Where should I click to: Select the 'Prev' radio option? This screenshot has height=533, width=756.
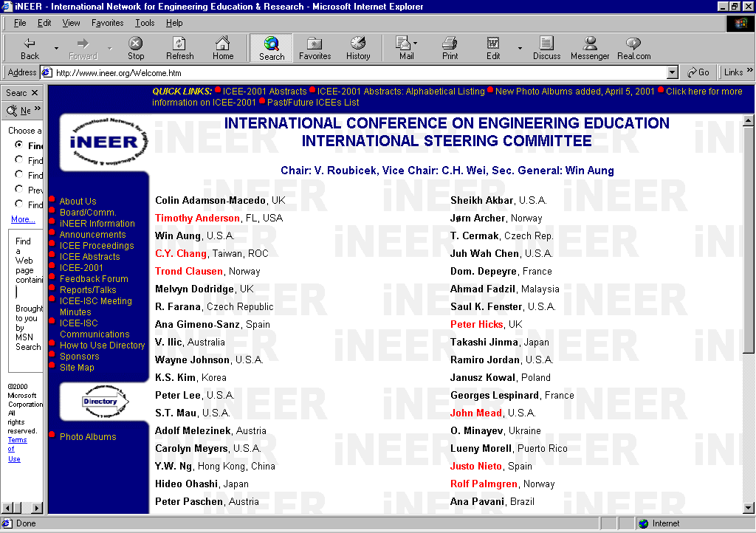18,189
